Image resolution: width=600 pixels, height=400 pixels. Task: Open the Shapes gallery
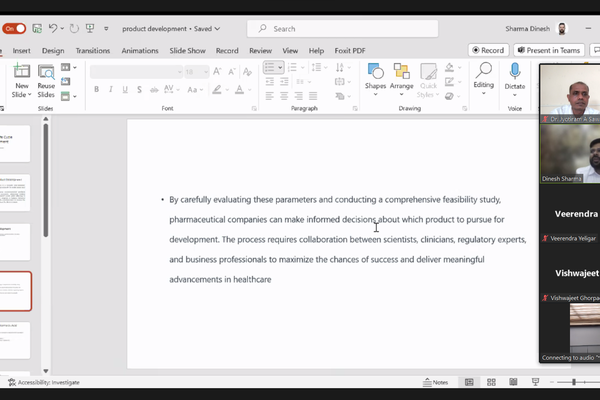point(375,74)
